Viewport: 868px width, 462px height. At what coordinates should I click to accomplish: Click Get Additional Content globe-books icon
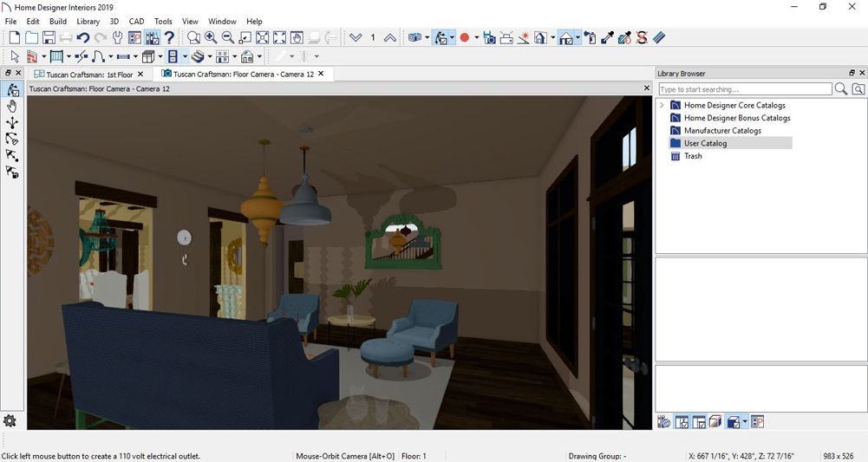(663, 422)
